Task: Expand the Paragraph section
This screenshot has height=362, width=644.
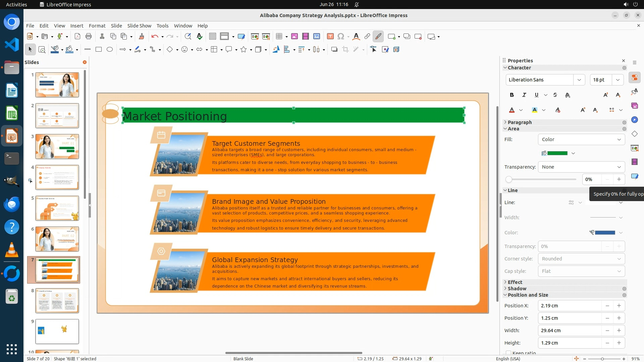Action: click(520, 122)
